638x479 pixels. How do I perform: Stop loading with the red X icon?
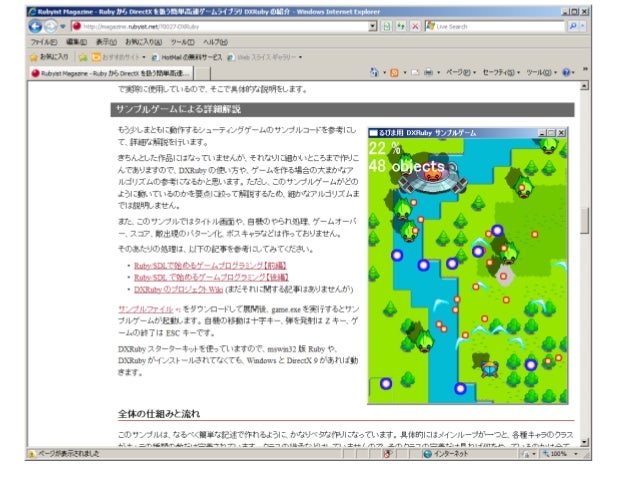(x=415, y=26)
